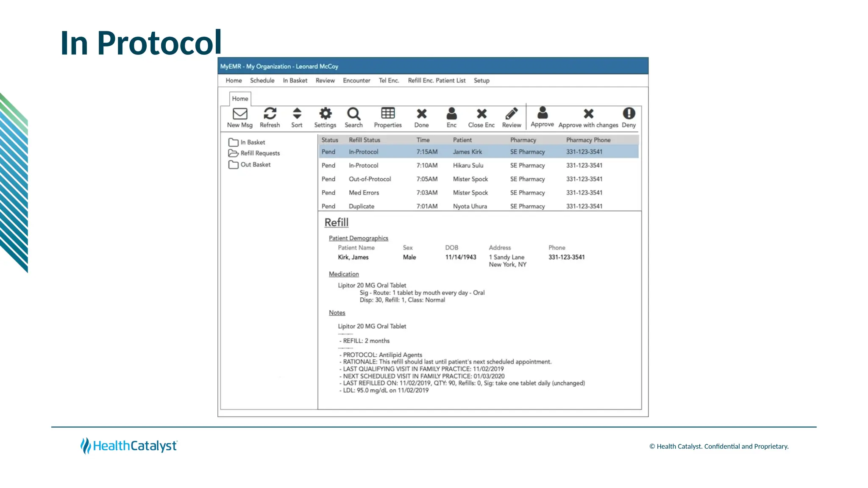The image size is (868, 488).
Task: Click the Search magnifier icon
Action: click(353, 114)
